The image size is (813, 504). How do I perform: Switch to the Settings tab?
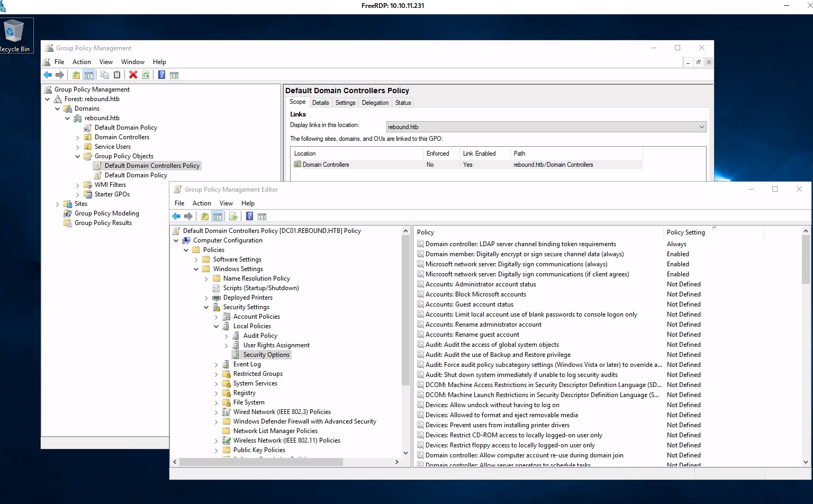(345, 103)
